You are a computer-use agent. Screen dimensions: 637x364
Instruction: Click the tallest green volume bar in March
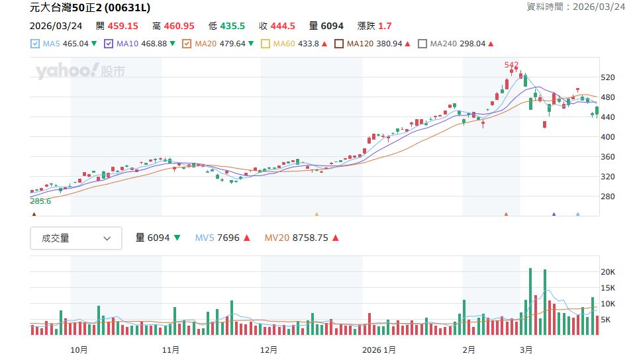pyautogui.click(x=530, y=302)
